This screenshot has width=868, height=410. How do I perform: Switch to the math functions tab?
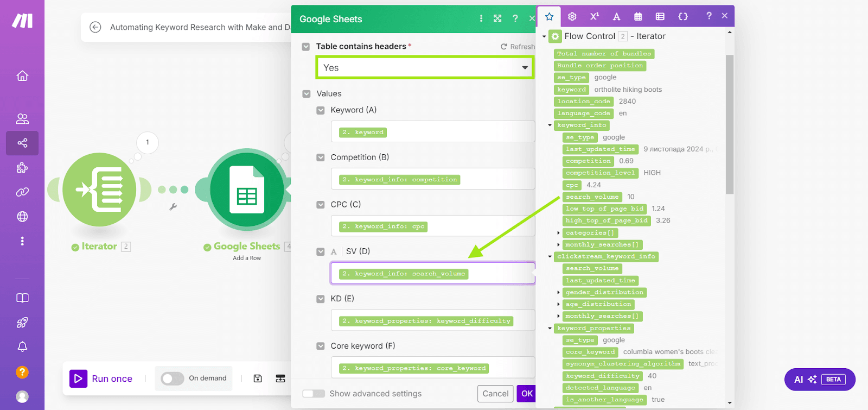(x=594, y=16)
